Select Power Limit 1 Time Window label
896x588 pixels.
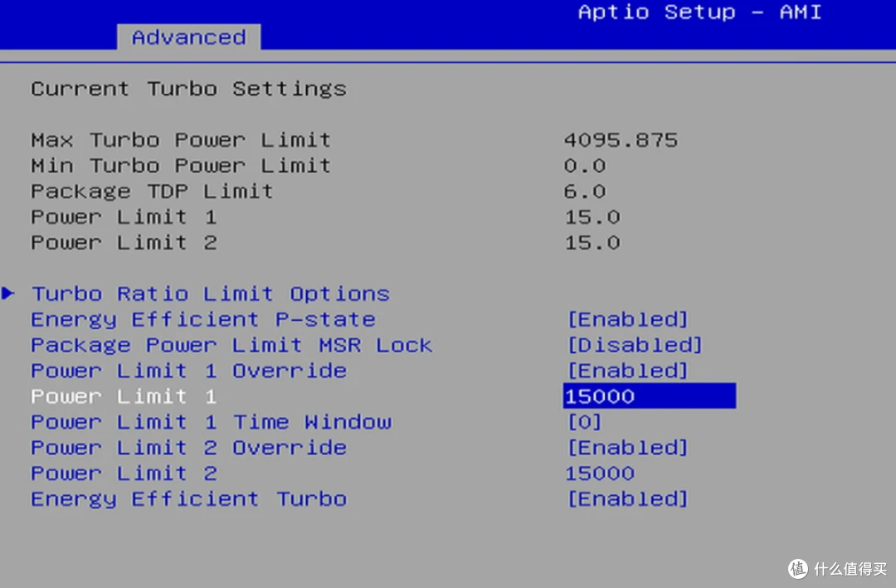click(x=212, y=422)
